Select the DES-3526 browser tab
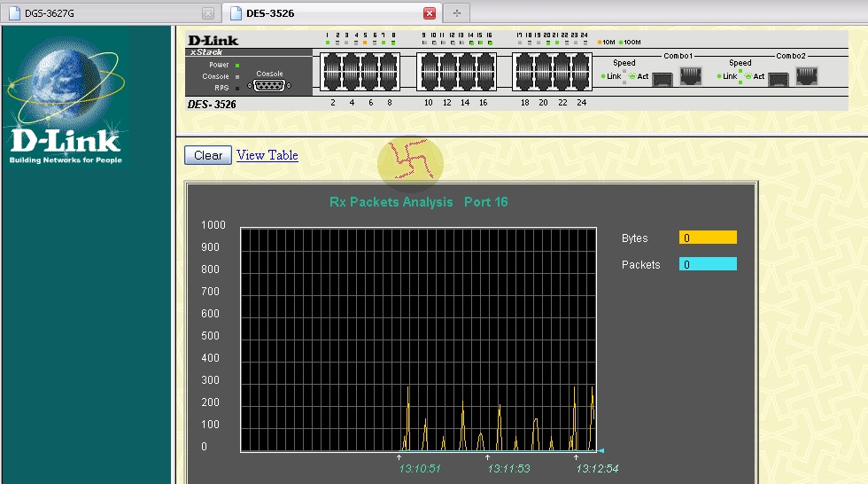Screen dimensions: 868x484 [319, 13]
